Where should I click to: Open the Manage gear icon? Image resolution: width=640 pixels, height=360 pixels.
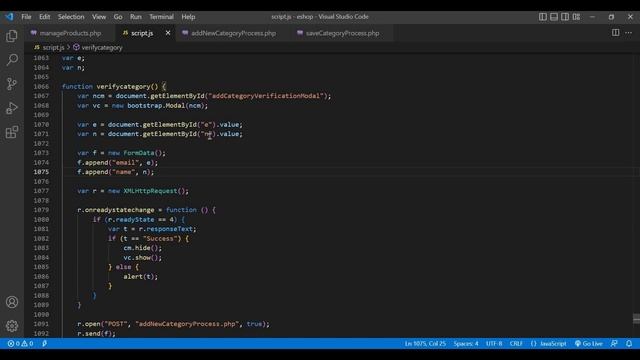[12, 326]
